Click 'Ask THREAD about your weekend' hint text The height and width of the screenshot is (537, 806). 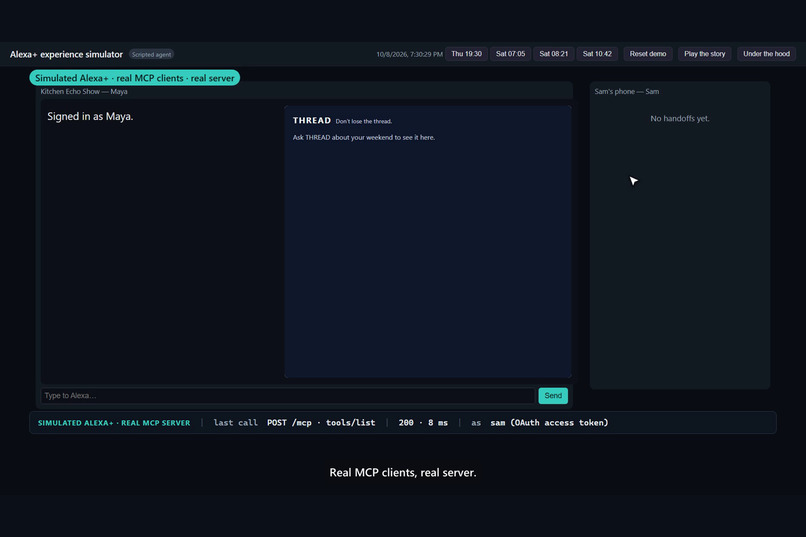point(364,138)
